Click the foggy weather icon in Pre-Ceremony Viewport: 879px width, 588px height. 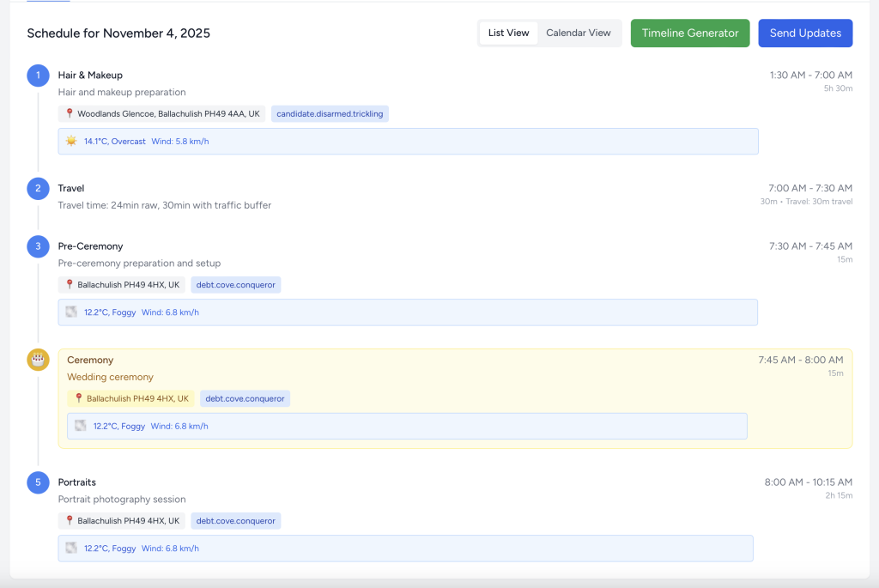[71, 312]
